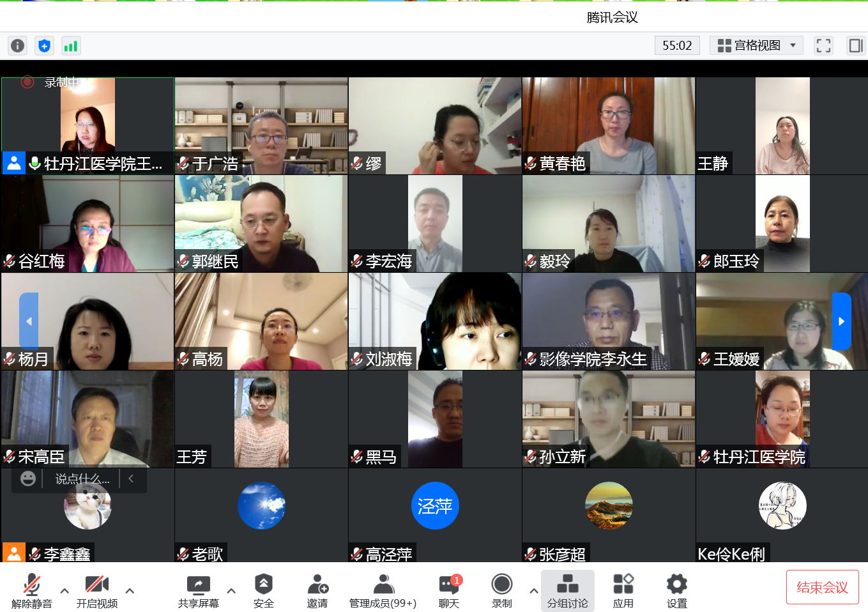
Task: Select 刘淑梅's video tile
Action: click(435, 321)
